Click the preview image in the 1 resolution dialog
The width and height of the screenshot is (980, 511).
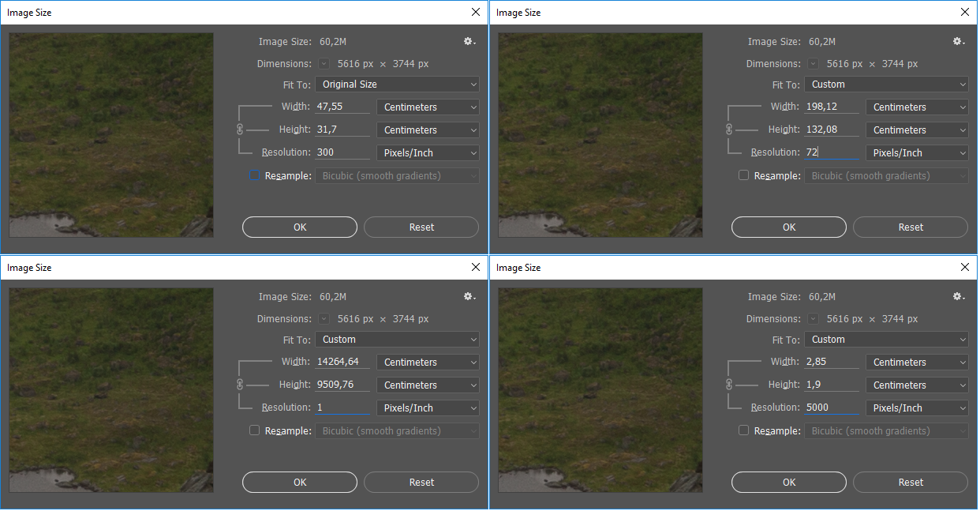point(111,390)
